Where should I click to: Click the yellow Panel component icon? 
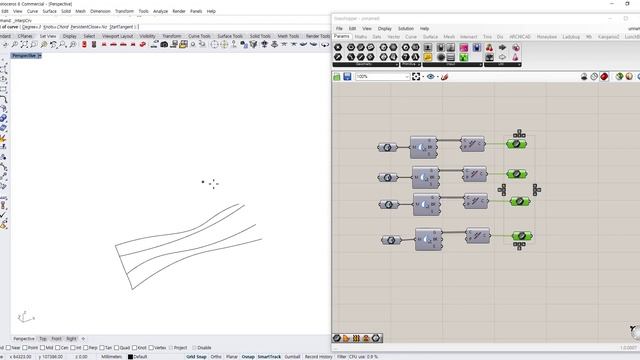[x=427, y=57]
